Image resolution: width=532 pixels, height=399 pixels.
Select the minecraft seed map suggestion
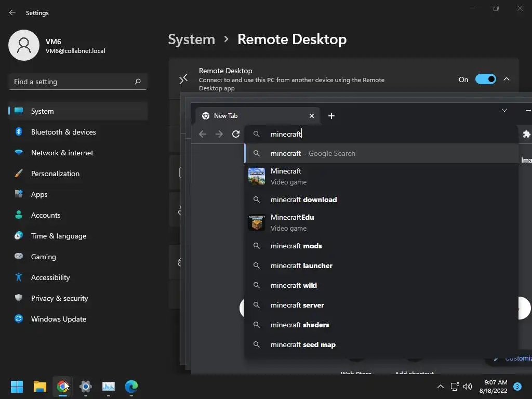pyautogui.click(x=381, y=345)
